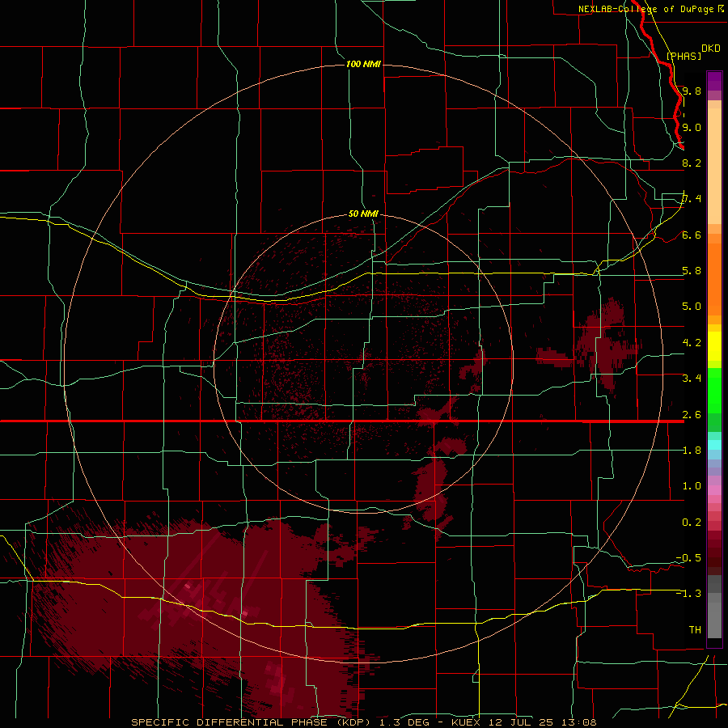Select the 5.8 legend value
Screen dimensions: 728x728
(692, 271)
